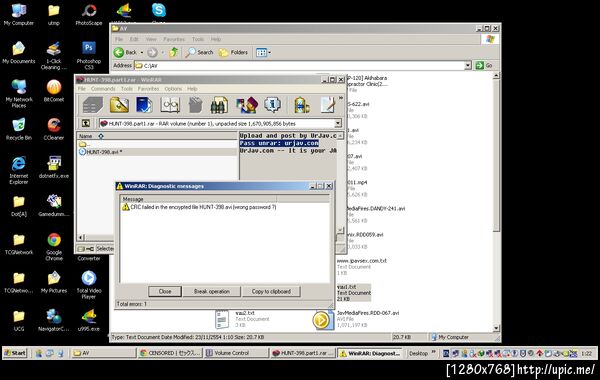The width and height of the screenshot is (600, 380).
Task: Click the Total Video Player desktop icon
Action: pyautogui.click(x=89, y=285)
